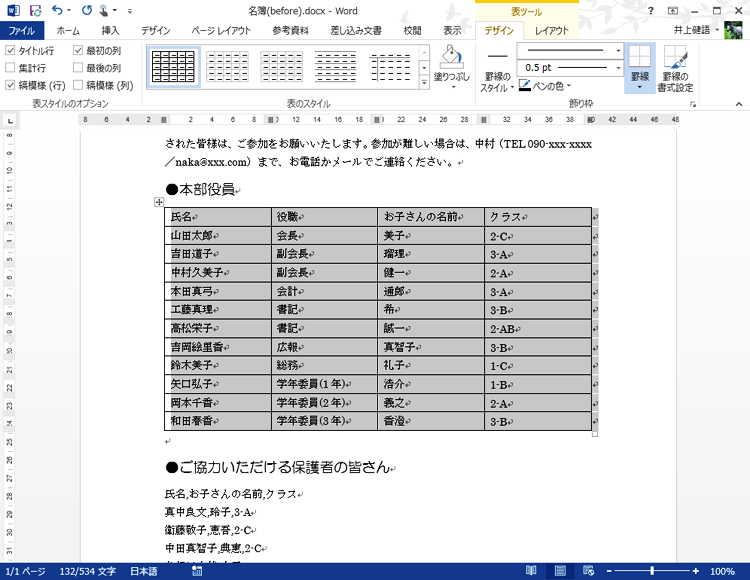
Task: Select 罫線の書式設定 border painter
Action: click(x=675, y=68)
